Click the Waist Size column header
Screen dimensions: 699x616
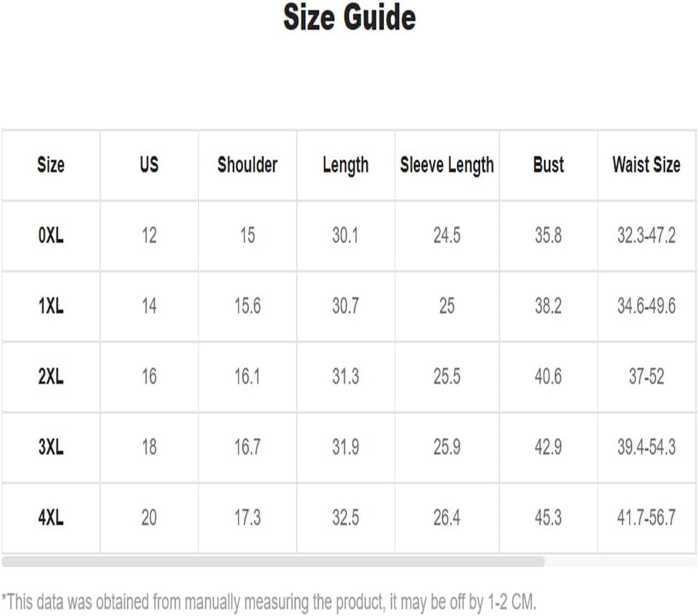coord(646,164)
